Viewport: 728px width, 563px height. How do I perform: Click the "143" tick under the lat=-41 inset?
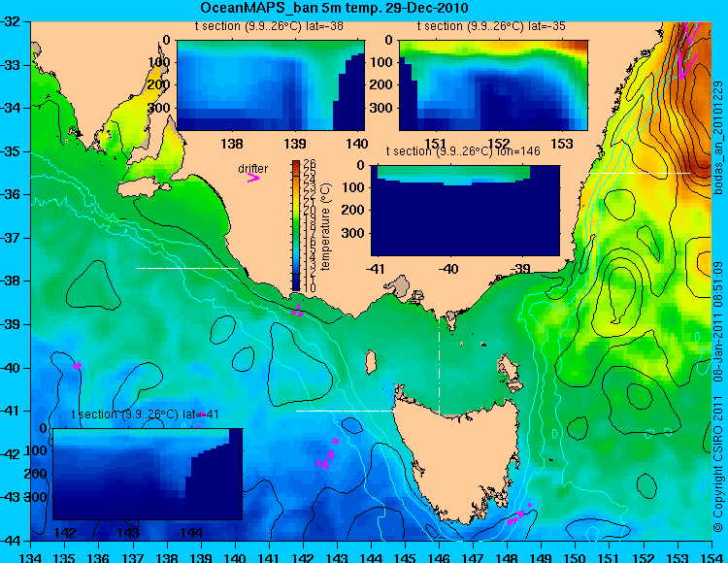129,532
